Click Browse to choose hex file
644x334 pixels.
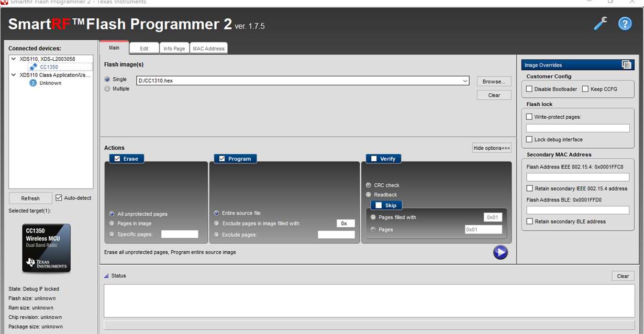coord(494,81)
